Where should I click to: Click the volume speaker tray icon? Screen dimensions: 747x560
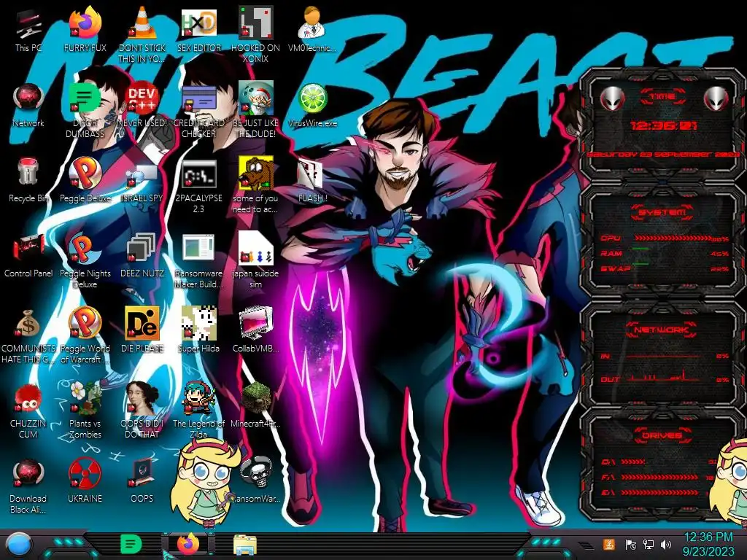pos(666,545)
